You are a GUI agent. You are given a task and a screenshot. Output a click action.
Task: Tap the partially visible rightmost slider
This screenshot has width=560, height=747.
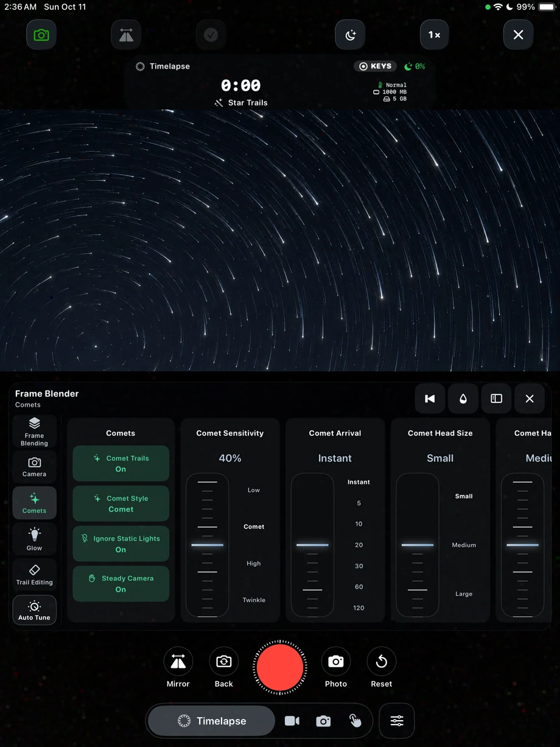(x=522, y=545)
